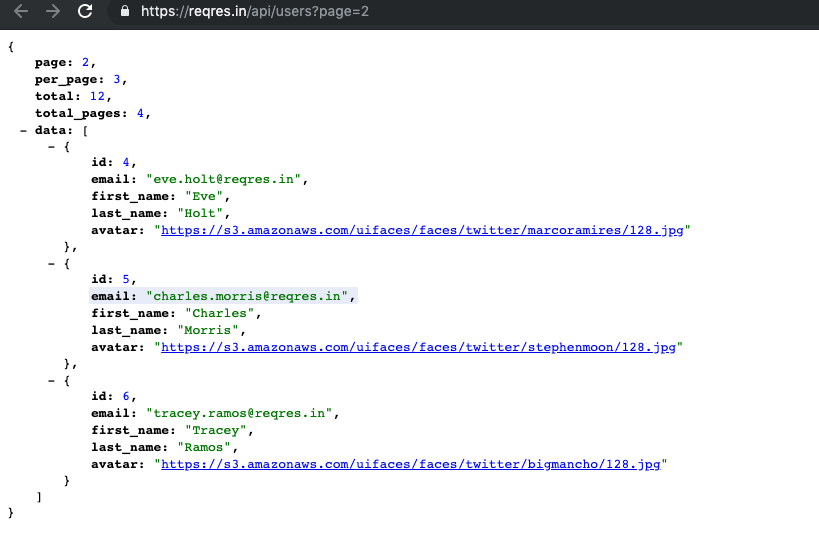The width and height of the screenshot is (819, 549).
Task: Open the bigmancho avatar link
Action: [411, 464]
